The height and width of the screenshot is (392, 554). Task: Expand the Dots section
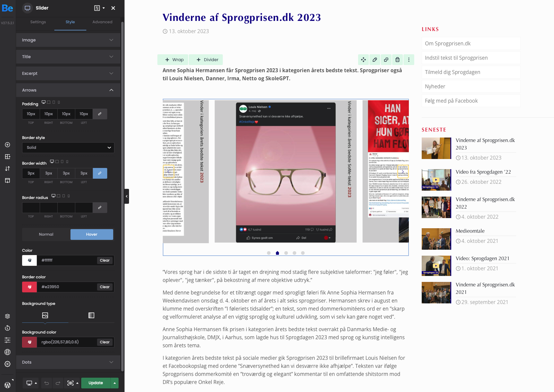coord(68,362)
